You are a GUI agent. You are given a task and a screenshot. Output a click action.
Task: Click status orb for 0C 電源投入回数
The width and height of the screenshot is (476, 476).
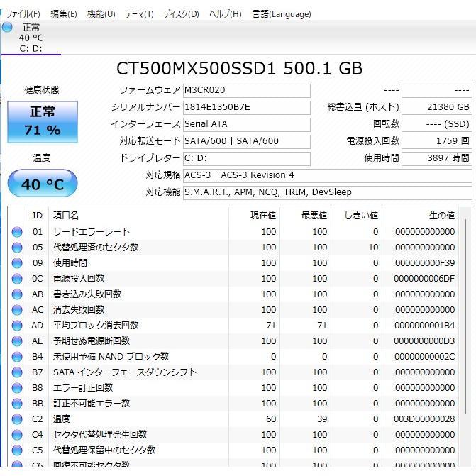tap(17, 279)
